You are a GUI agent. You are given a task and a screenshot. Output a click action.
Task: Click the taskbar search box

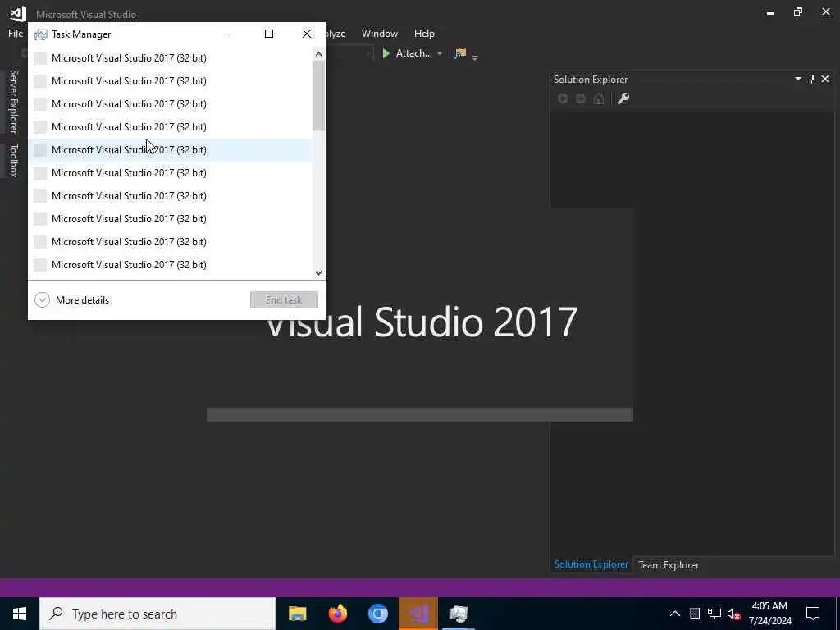[157, 614]
